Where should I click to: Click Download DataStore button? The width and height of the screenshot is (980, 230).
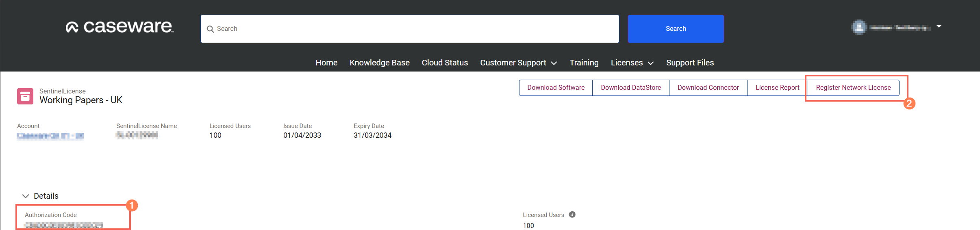631,88
